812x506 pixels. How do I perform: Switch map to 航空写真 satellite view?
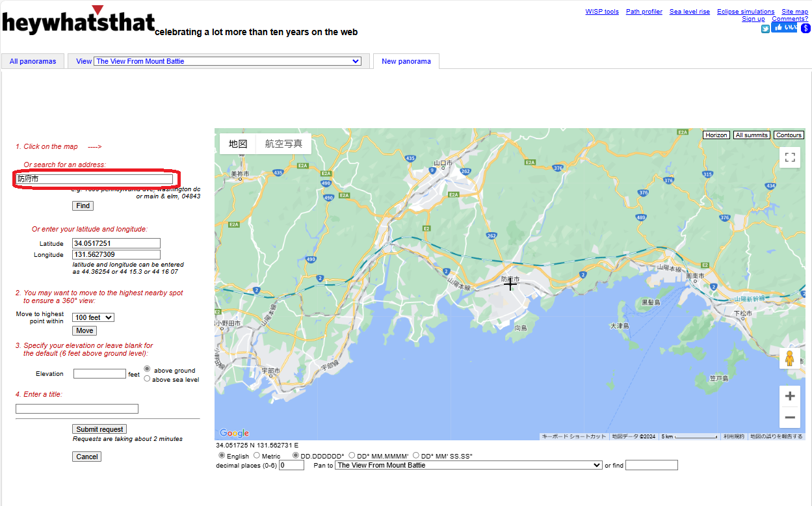pos(283,144)
